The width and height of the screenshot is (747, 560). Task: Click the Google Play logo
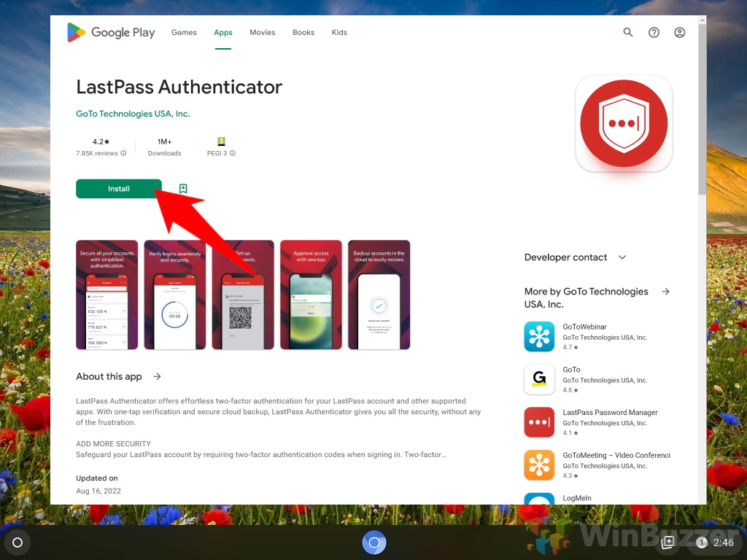coord(111,32)
